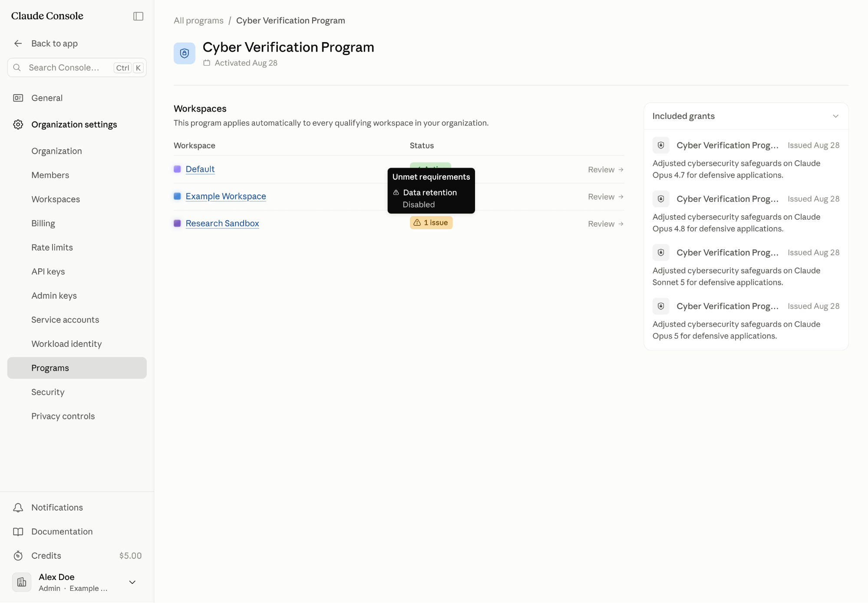Screen dimensions: 868x603
Task: Click Review for Research Sandbox
Action: (606, 224)
